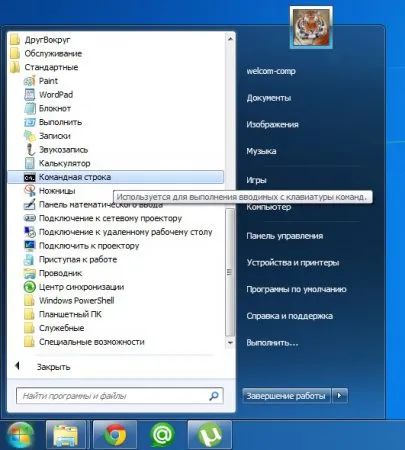Open Игры menu entry
The image size is (405, 450).
click(256, 180)
